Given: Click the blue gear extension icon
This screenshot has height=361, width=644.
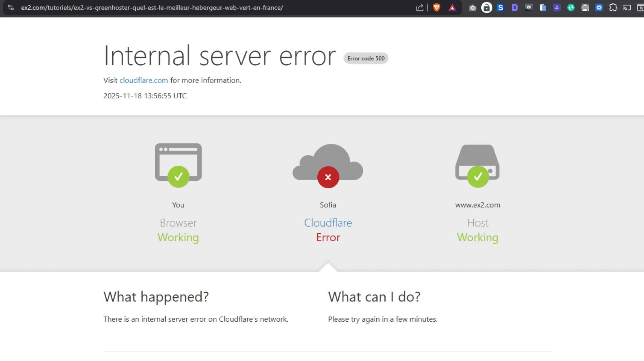Looking at the screenshot, I should pyautogui.click(x=599, y=8).
